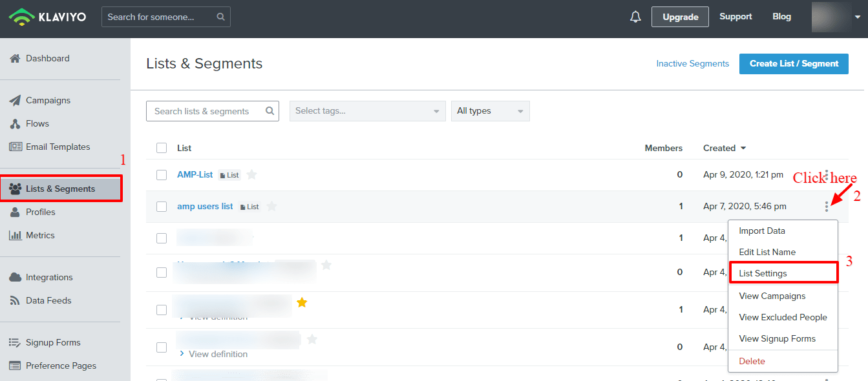Open the amp users list link
The height and width of the screenshot is (381, 868).
coord(205,206)
